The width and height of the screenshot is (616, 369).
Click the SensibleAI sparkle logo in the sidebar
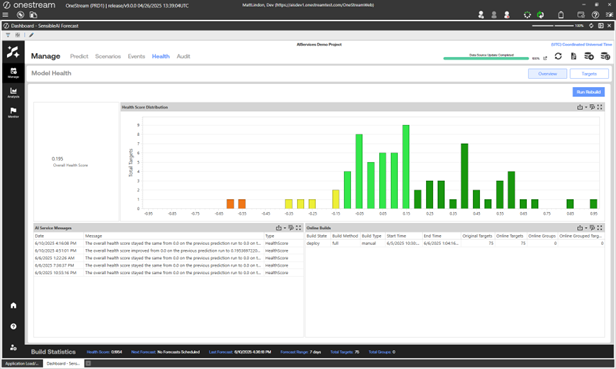tap(13, 52)
